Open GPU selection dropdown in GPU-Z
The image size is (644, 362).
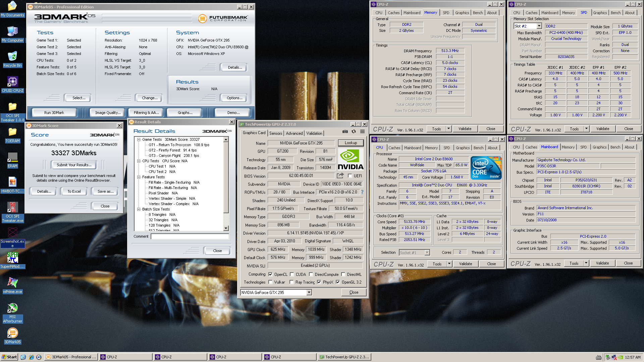click(x=309, y=293)
